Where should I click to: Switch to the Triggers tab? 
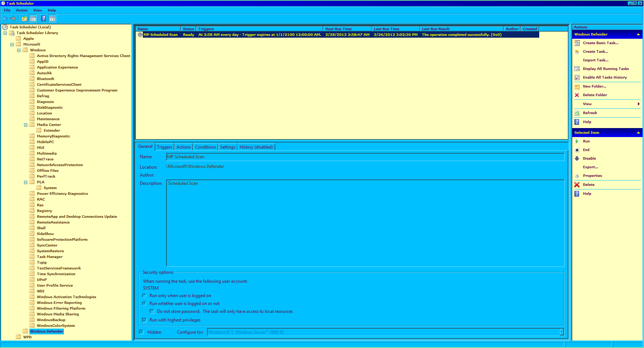pos(164,147)
